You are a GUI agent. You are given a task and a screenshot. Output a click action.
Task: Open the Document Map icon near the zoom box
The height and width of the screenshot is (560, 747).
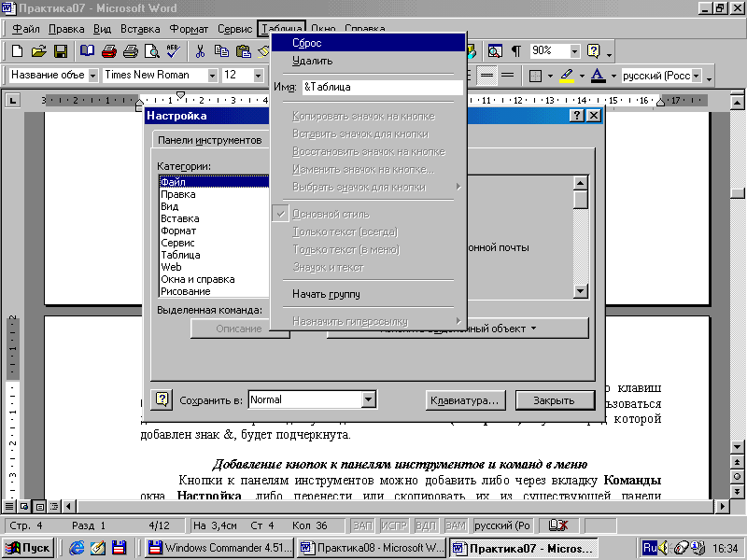click(495, 51)
